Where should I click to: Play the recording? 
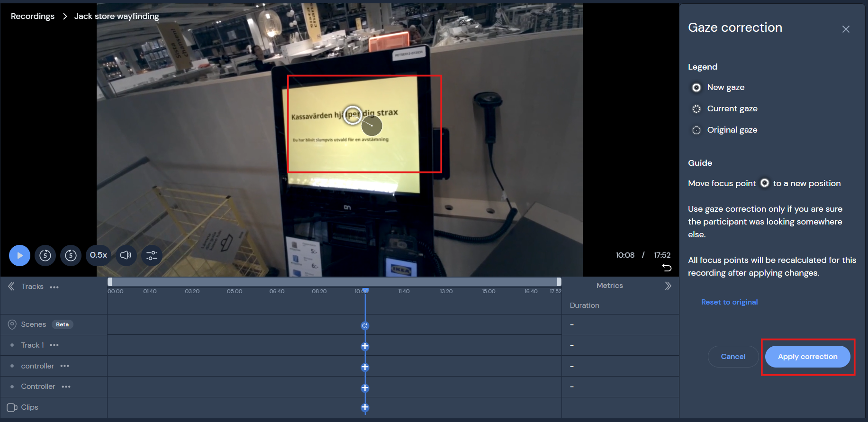(19, 255)
